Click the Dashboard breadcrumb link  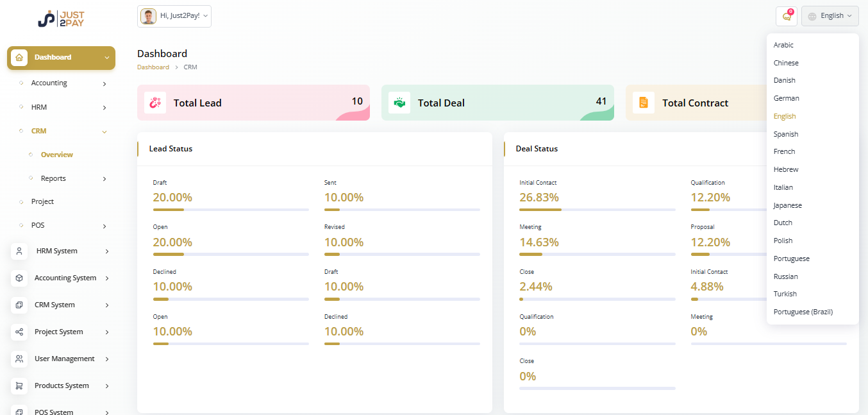tap(153, 67)
